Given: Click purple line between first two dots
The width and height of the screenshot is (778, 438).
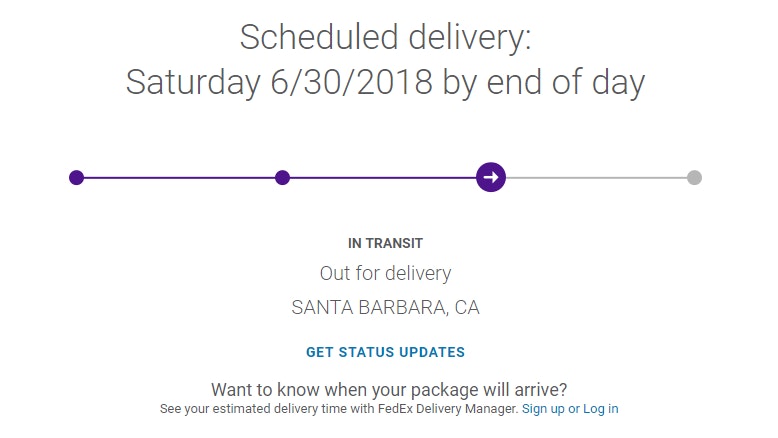Looking at the screenshot, I should (x=180, y=178).
